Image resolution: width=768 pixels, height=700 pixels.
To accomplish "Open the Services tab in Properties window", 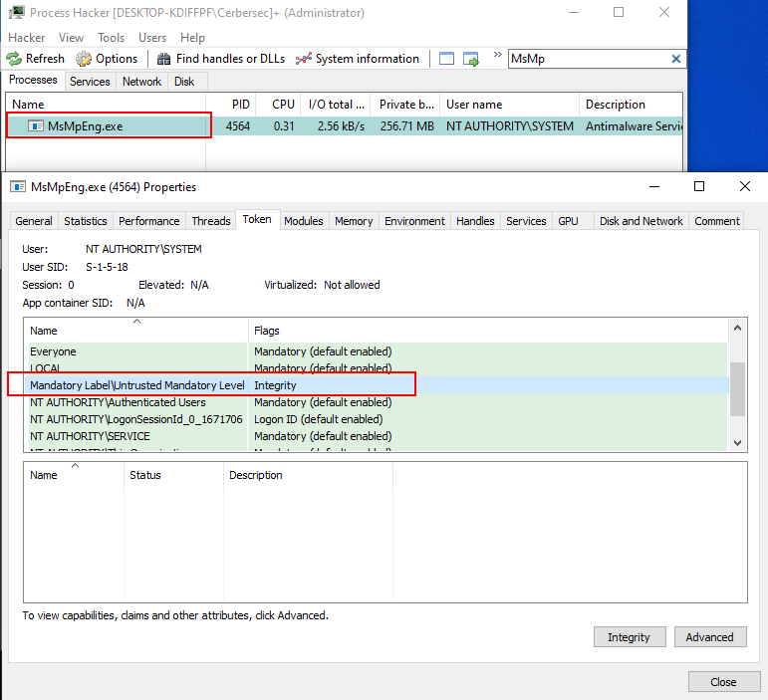I will [x=526, y=221].
